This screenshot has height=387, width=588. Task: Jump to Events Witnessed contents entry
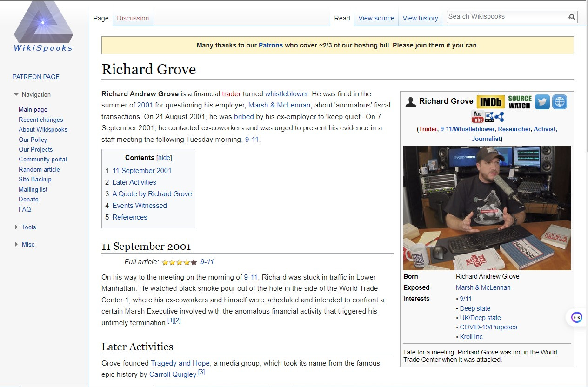tap(140, 206)
